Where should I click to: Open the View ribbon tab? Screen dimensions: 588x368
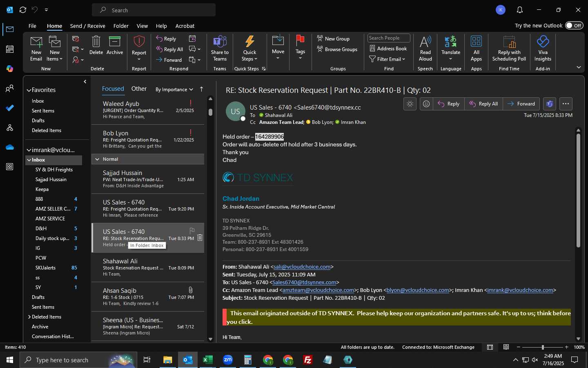(142, 26)
